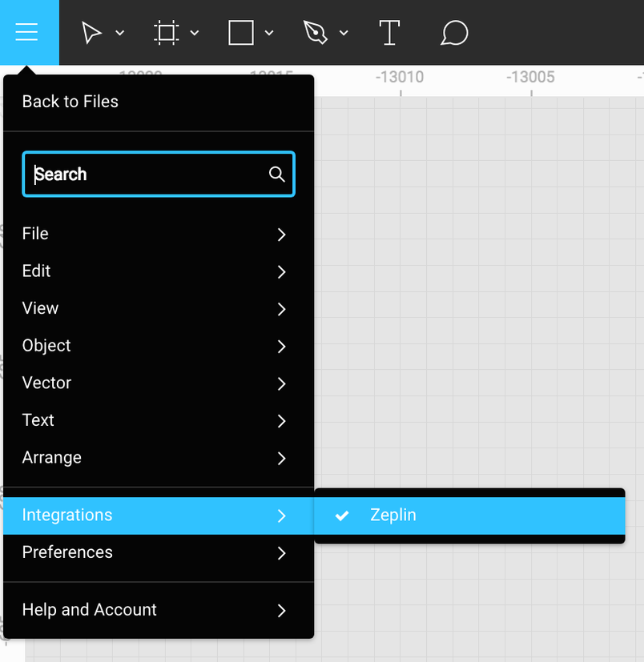Click Back to Files
This screenshot has width=644, height=662.
pos(70,102)
